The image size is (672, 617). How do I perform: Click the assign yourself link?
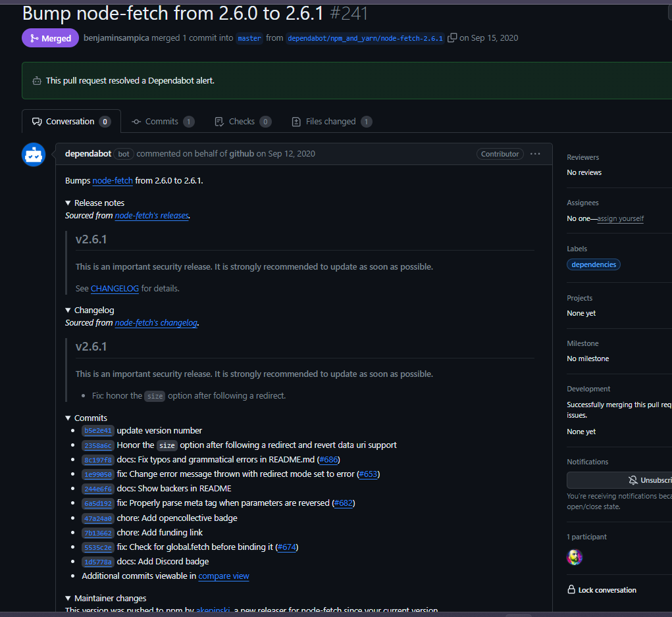click(x=621, y=218)
